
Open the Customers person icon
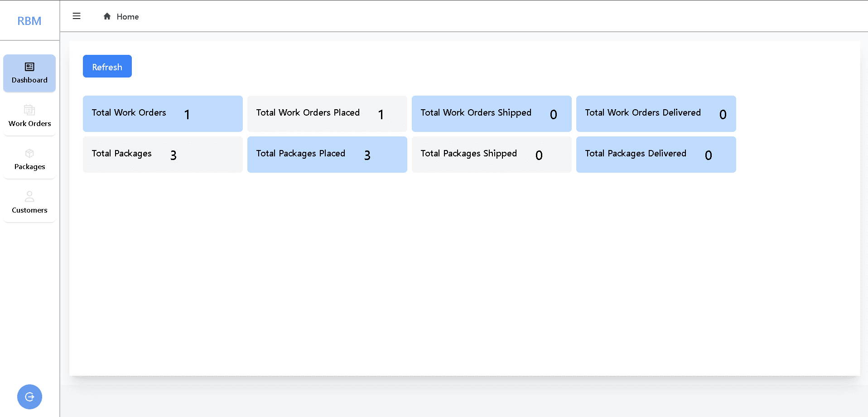point(29,196)
